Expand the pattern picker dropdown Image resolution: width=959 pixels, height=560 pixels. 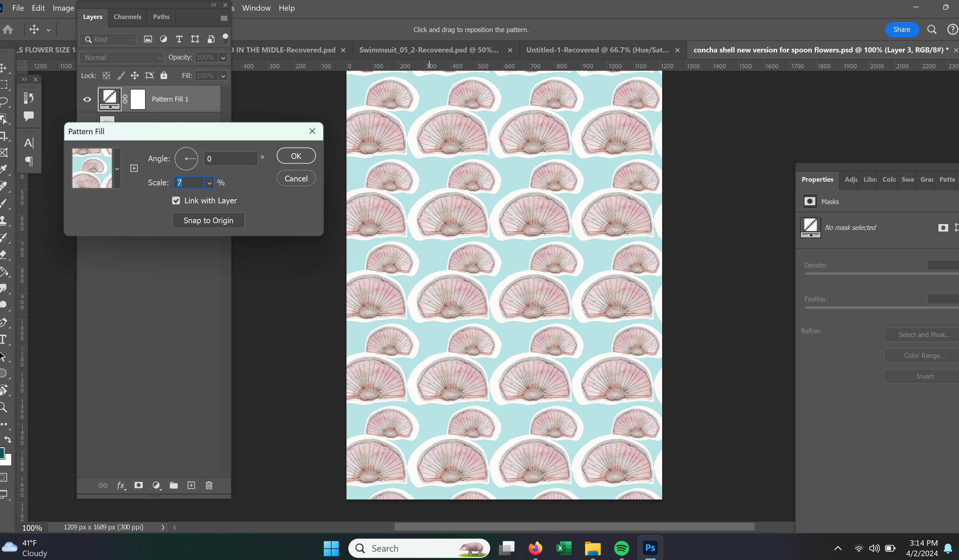coord(117,169)
